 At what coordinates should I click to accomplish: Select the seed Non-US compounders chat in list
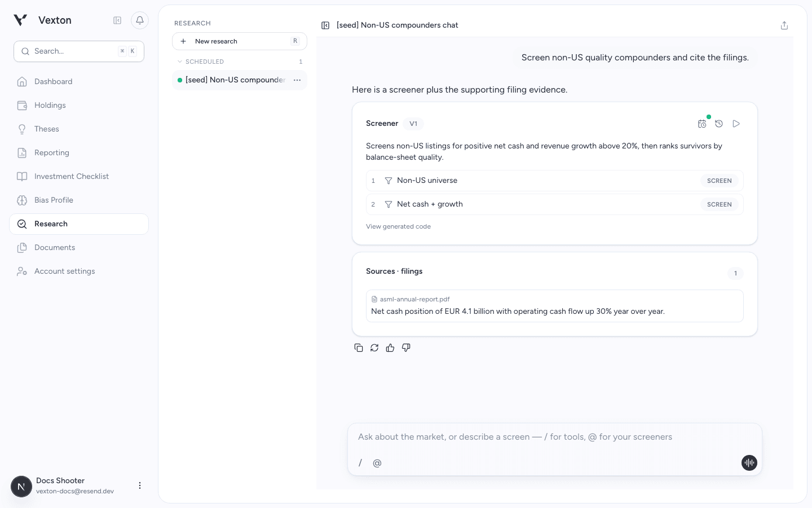(240, 80)
